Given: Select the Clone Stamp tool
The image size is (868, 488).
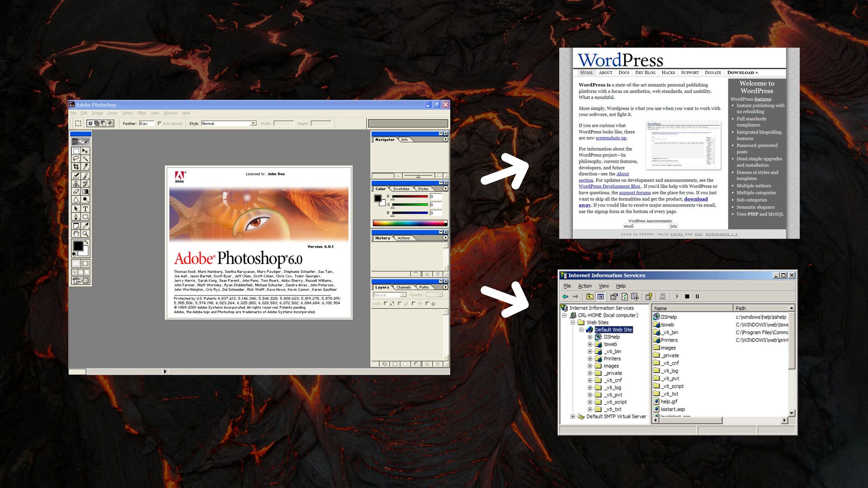Looking at the screenshot, I should 76,184.
